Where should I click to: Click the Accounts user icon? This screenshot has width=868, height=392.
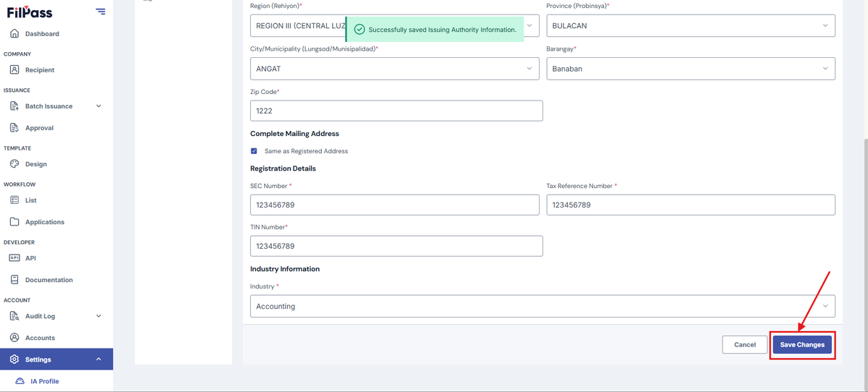(14, 338)
